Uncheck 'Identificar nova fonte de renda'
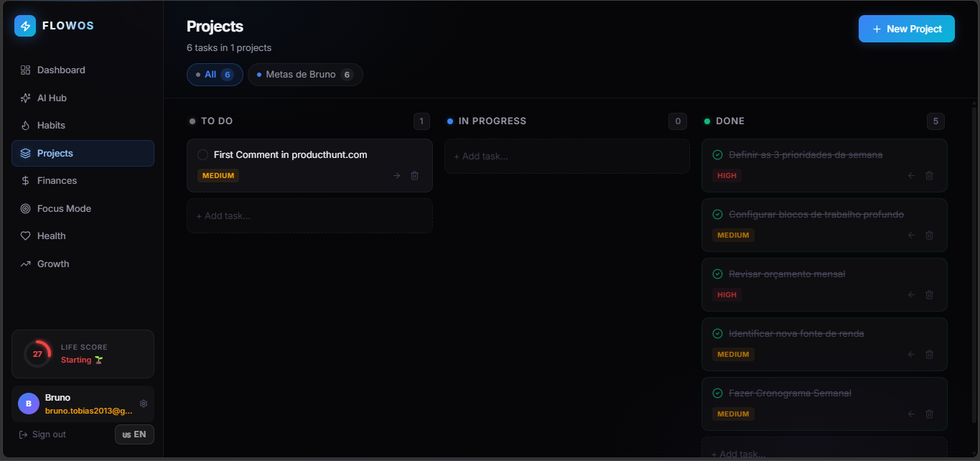The image size is (980, 461). click(717, 334)
